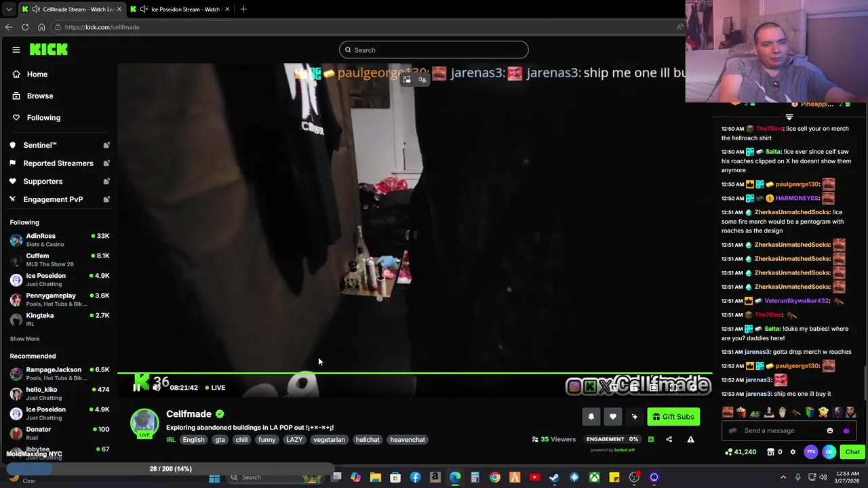Click the picture-in-picture overlay icon on video
Screen dimensions: 868x488
407,80
